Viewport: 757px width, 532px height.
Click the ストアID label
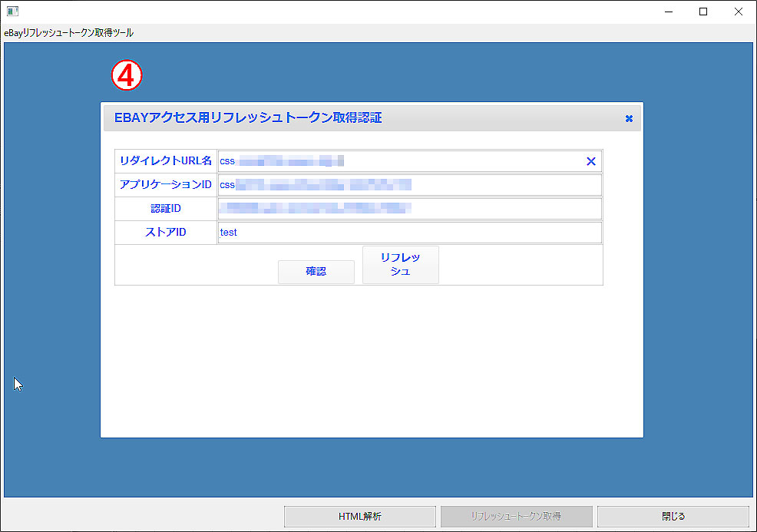click(x=166, y=232)
